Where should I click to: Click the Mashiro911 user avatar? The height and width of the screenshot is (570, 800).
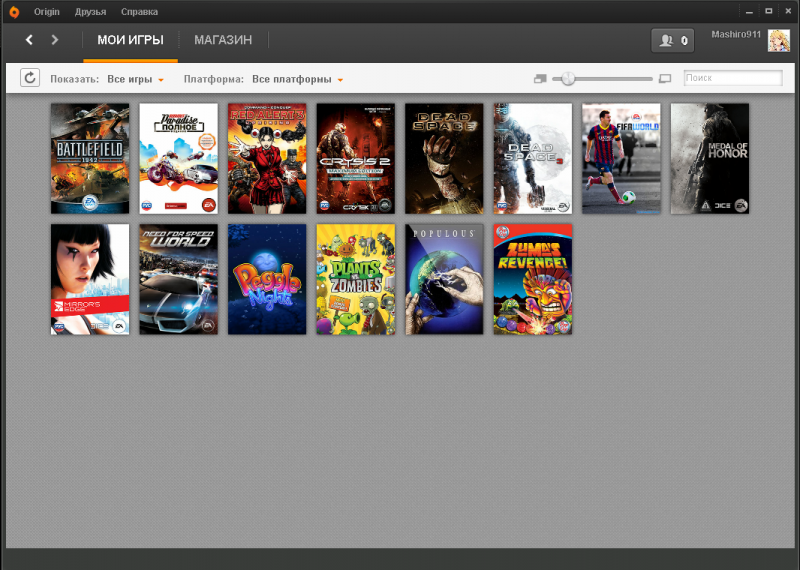pyautogui.click(x=779, y=40)
